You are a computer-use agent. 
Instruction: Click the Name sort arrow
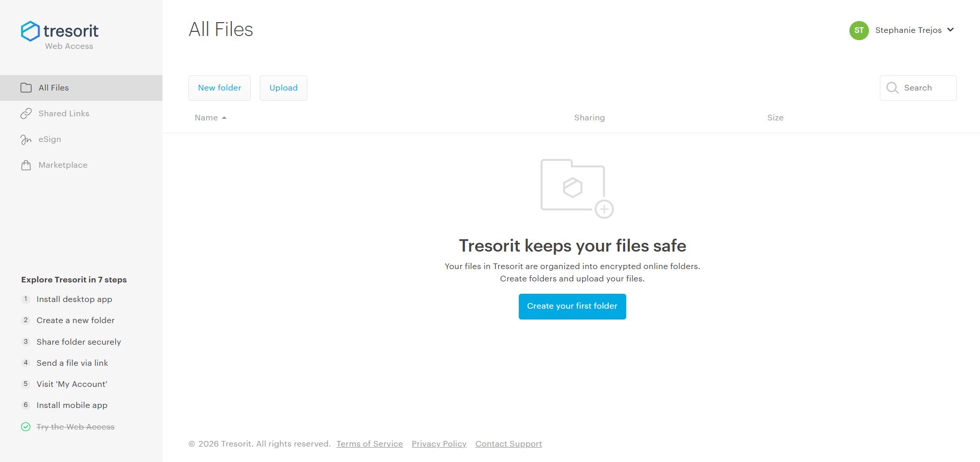pyautogui.click(x=224, y=118)
